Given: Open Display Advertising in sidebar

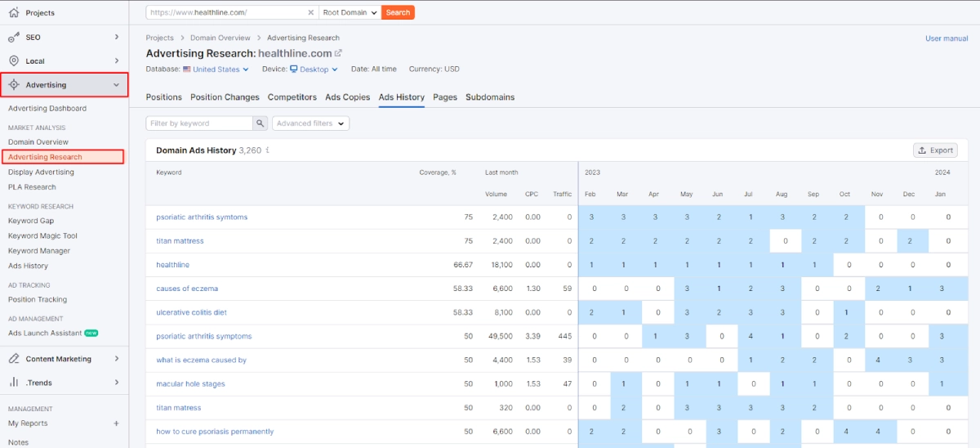Looking at the screenshot, I should [41, 172].
